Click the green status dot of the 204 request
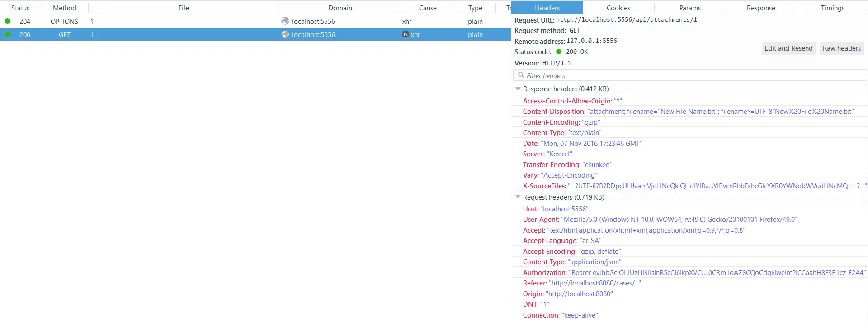 coord(8,21)
